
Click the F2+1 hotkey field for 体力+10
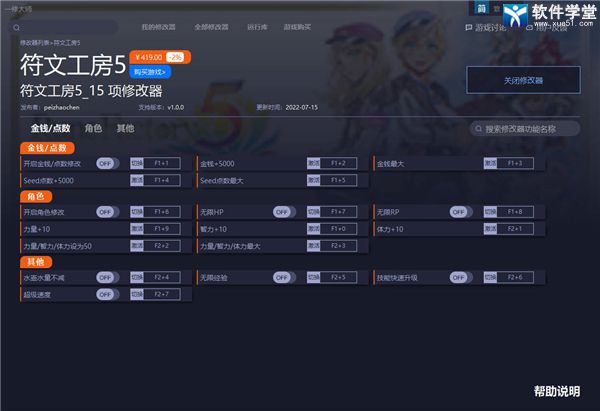515,229
